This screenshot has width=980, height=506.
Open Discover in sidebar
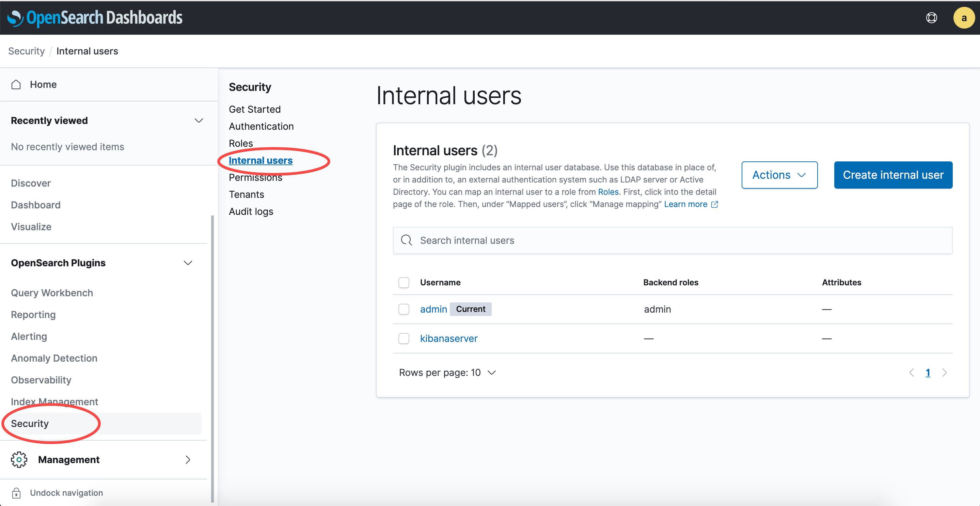coord(31,184)
